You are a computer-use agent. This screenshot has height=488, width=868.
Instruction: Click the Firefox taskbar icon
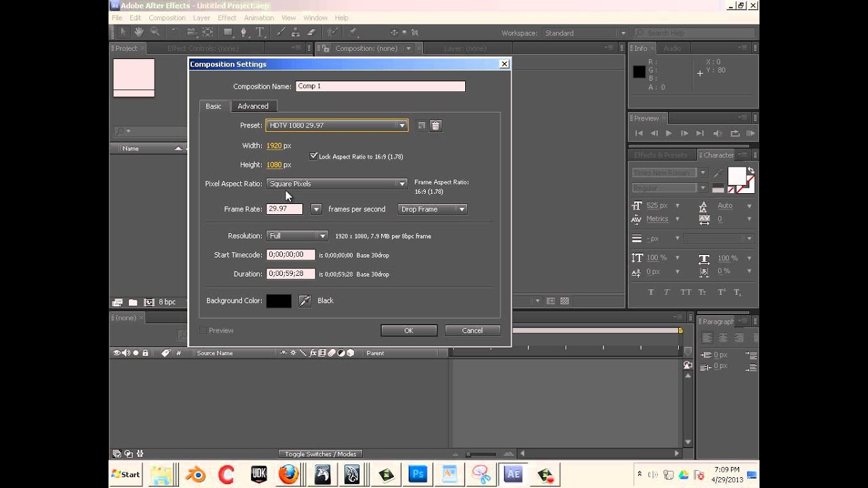[289, 474]
